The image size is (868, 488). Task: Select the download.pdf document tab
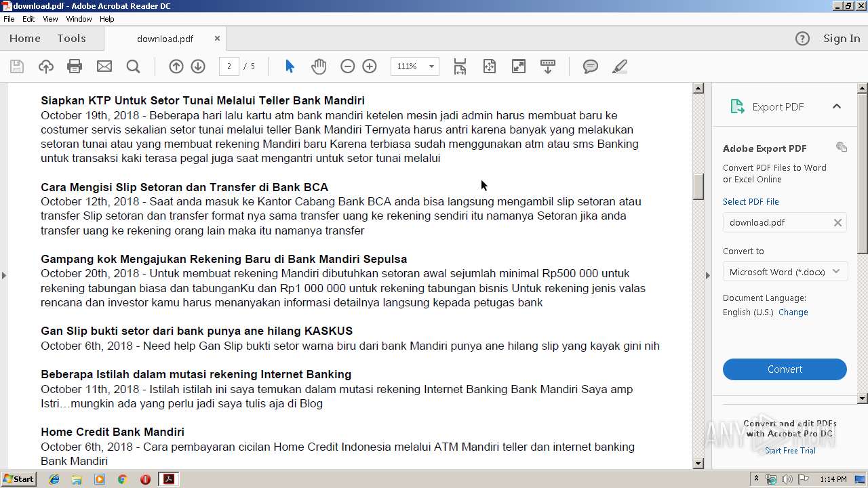[x=165, y=39]
